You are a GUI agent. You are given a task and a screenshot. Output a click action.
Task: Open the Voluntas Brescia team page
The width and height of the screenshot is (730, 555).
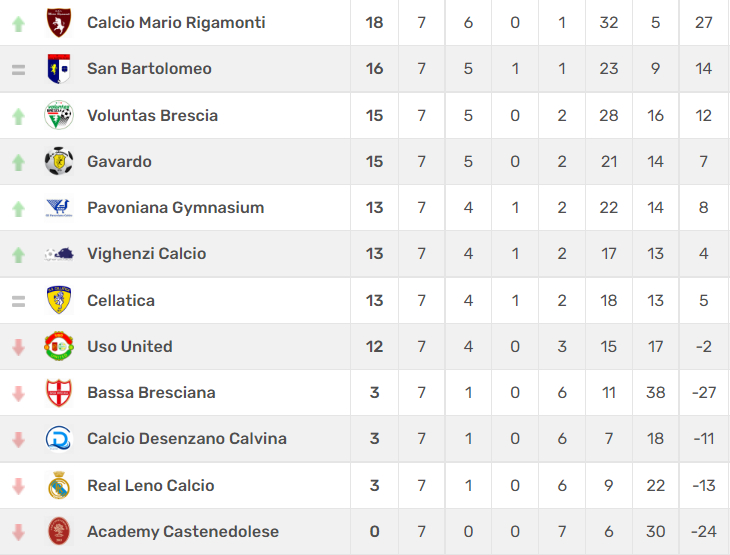pos(152,115)
